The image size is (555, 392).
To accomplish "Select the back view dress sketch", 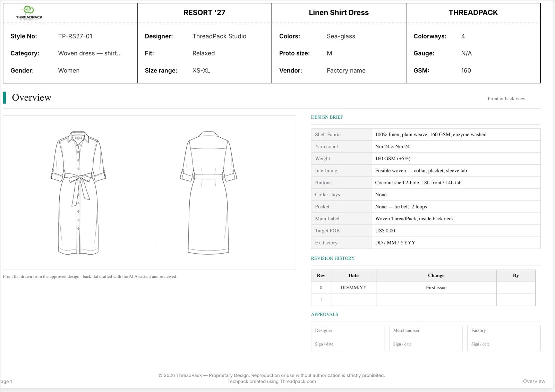I will [208, 193].
